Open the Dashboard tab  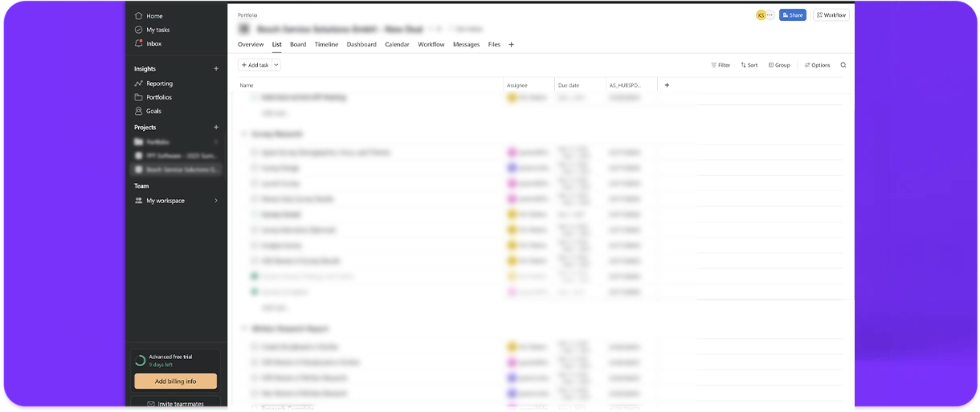click(x=361, y=45)
